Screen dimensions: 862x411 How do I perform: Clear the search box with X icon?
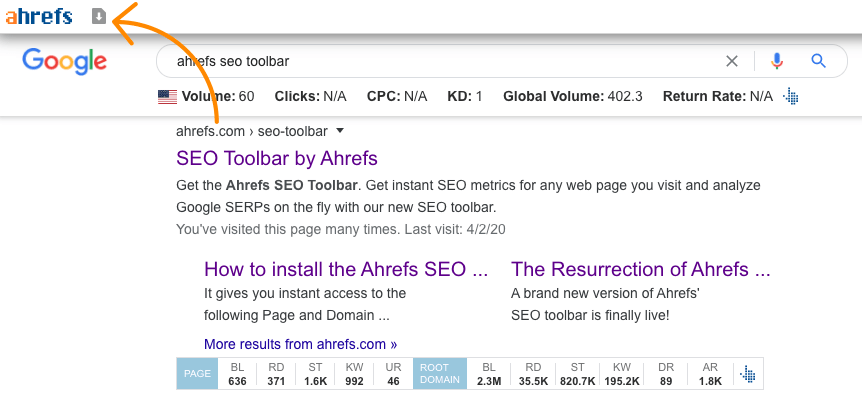pyautogui.click(x=732, y=61)
